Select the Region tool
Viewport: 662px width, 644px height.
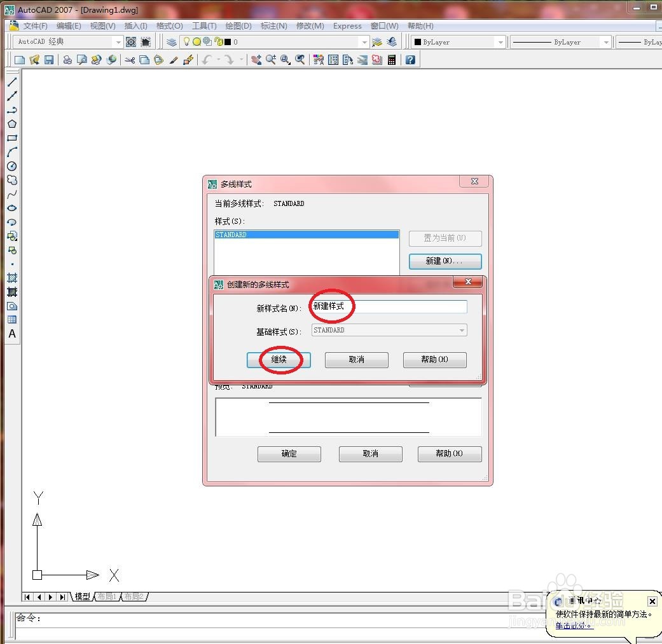(x=12, y=306)
